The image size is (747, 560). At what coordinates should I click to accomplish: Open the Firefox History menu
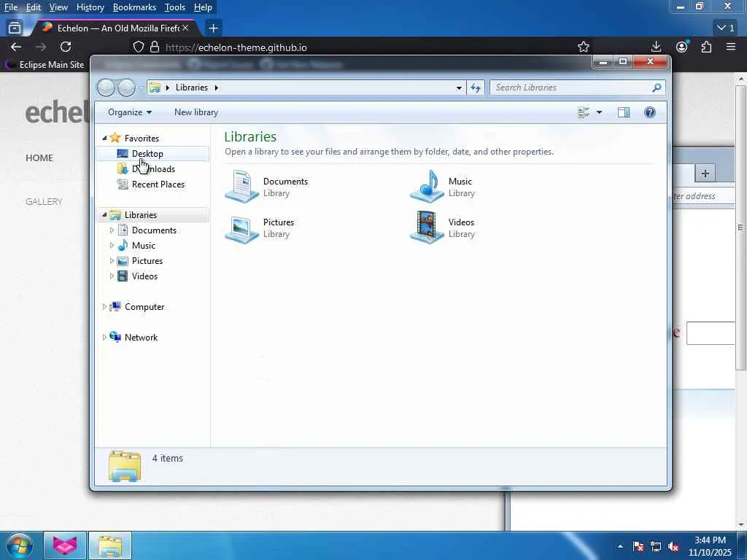pos(90,7)
